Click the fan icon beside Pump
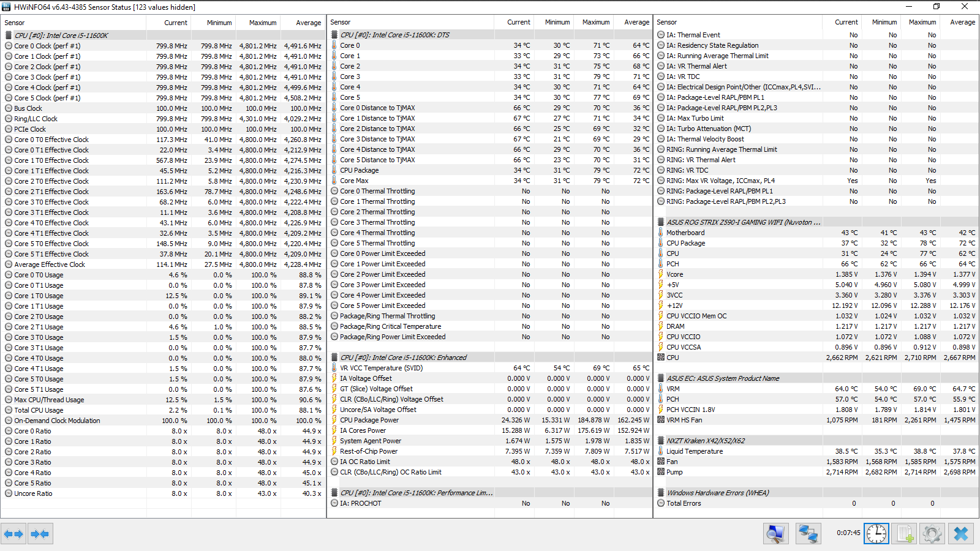980x551 pixels. (x=661, y=472)
